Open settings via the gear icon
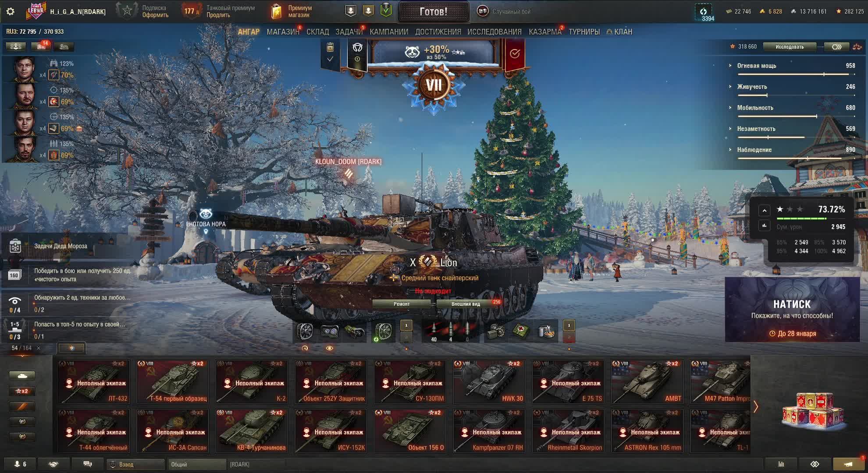Viewport: 868px width, 473px height. coord(11,11)
